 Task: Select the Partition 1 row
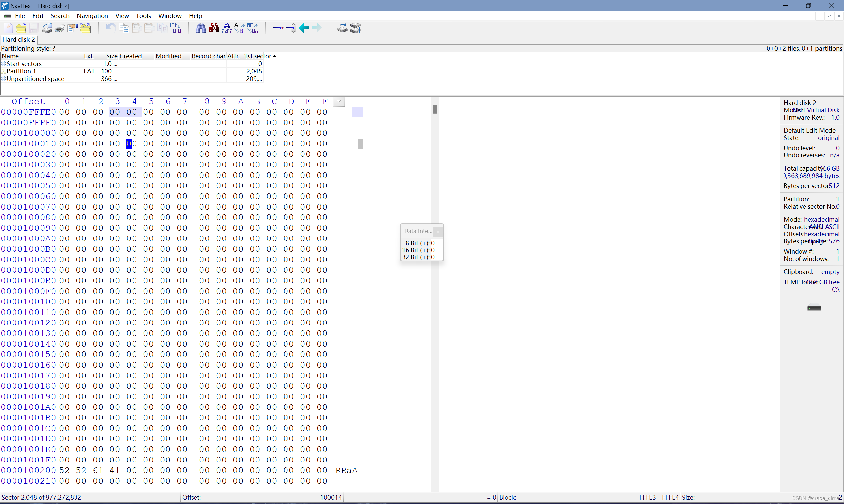pyautogui.click(x=21, y=71)
